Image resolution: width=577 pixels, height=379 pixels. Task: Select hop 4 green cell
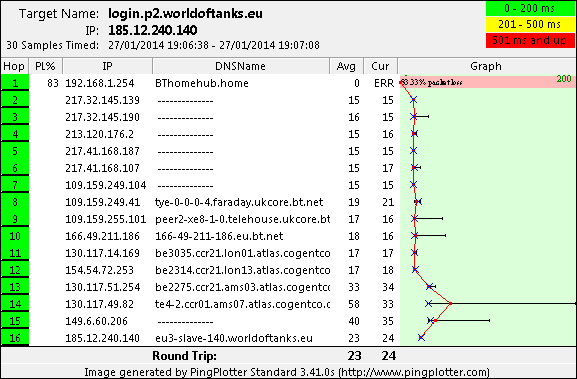[15, 134]
